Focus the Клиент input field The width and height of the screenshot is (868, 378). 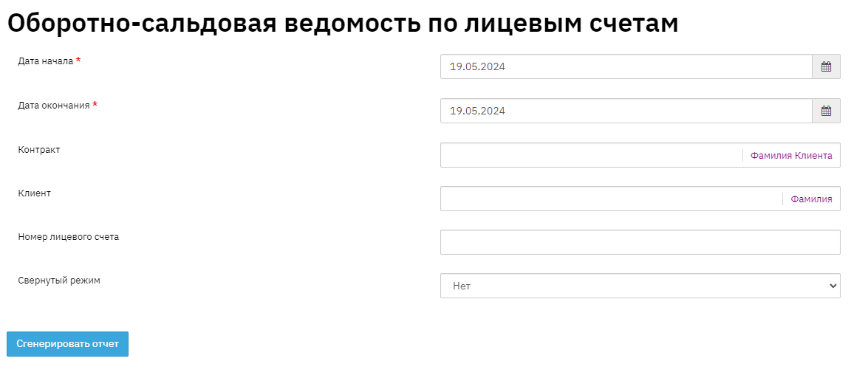tap(610, 199)
